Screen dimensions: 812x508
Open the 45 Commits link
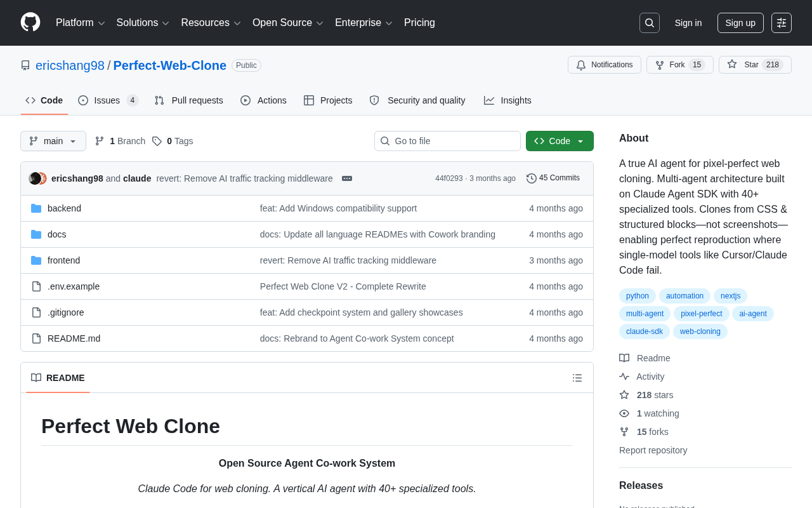(x=553, y=178)
